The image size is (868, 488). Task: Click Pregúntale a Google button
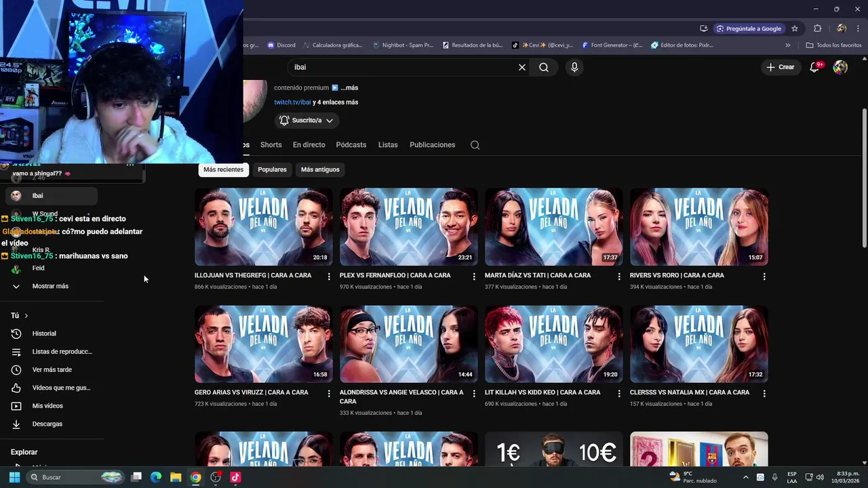(x=749, y=28)
